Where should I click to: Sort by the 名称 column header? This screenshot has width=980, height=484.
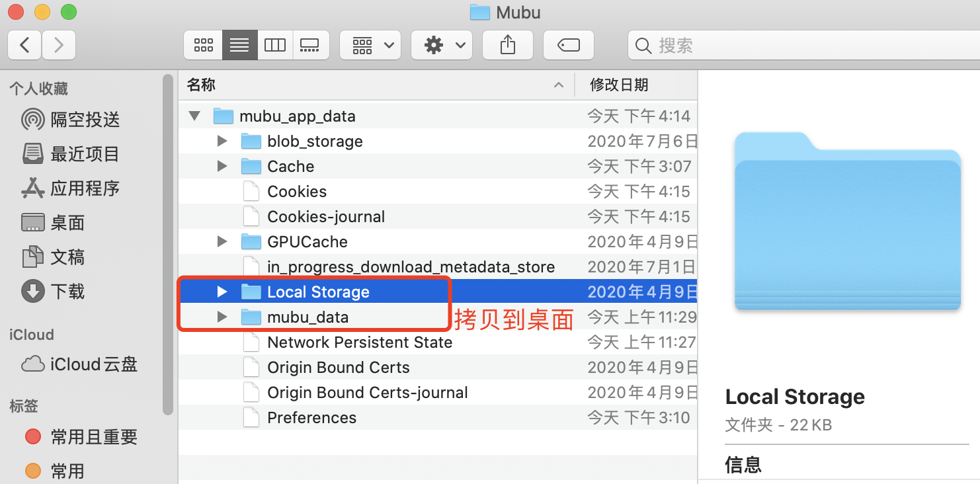(376, 85)
